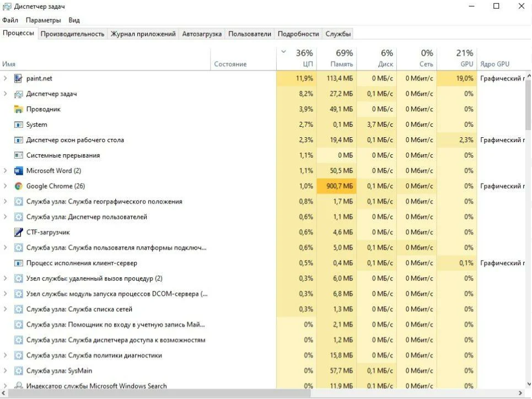Sort by the Диск column header
The width and height of the screenshot is (532, 399).
click(x=377, y=58)
